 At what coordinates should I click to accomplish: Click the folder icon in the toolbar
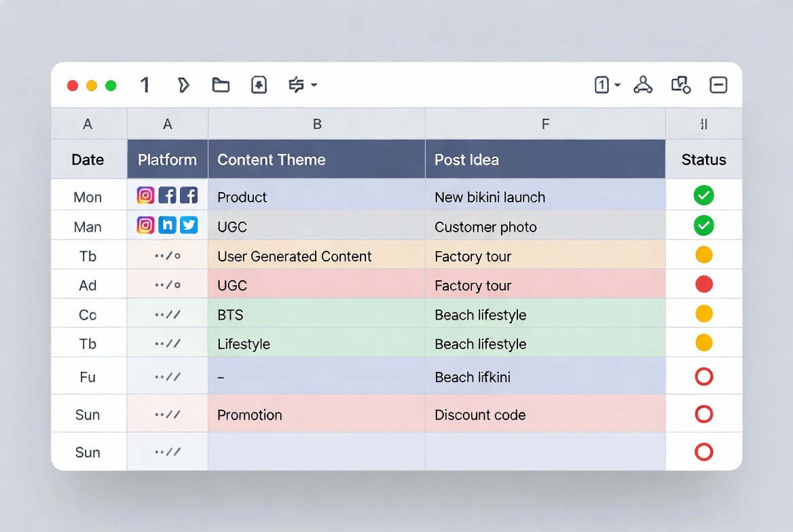[221, 85]
